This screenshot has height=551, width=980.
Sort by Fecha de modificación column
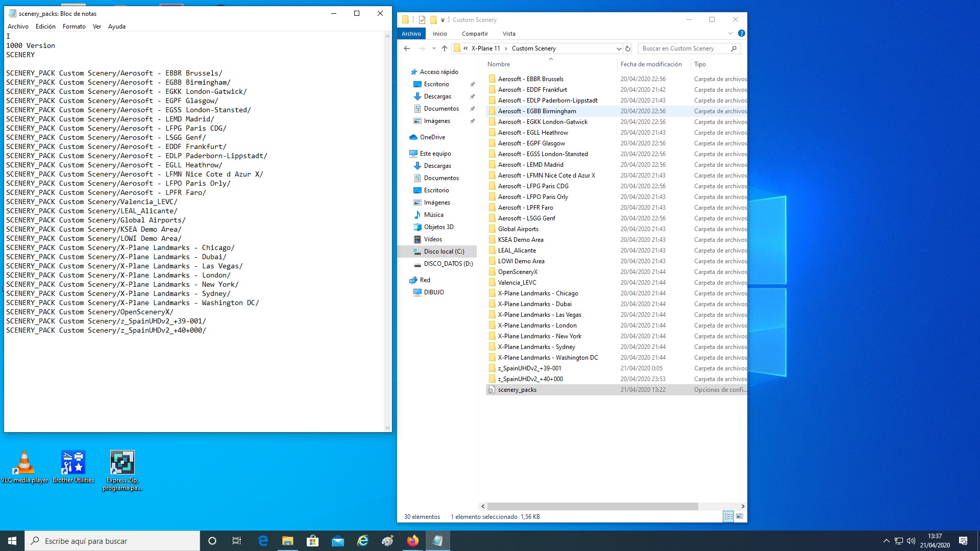[x=653, y=64]
